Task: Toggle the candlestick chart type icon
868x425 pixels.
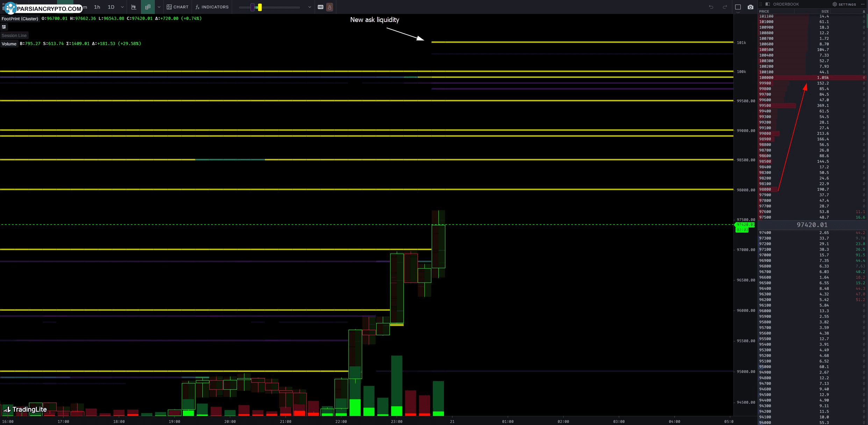Action: [x=134, y=7]
